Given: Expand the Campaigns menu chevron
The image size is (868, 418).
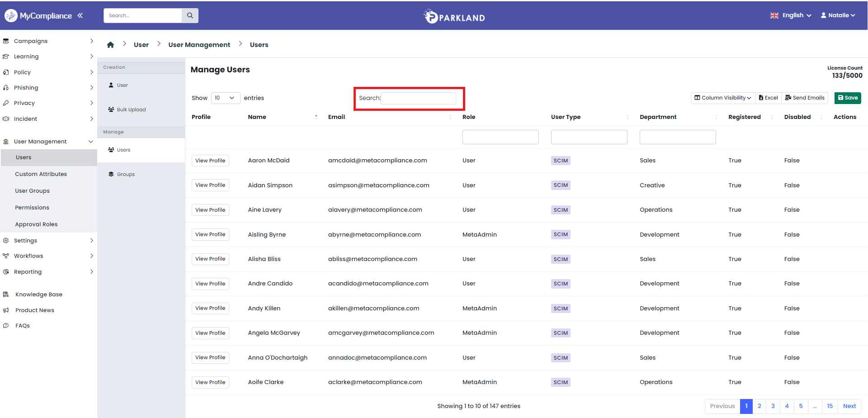Looking at the screenshot, I should 92,41.
